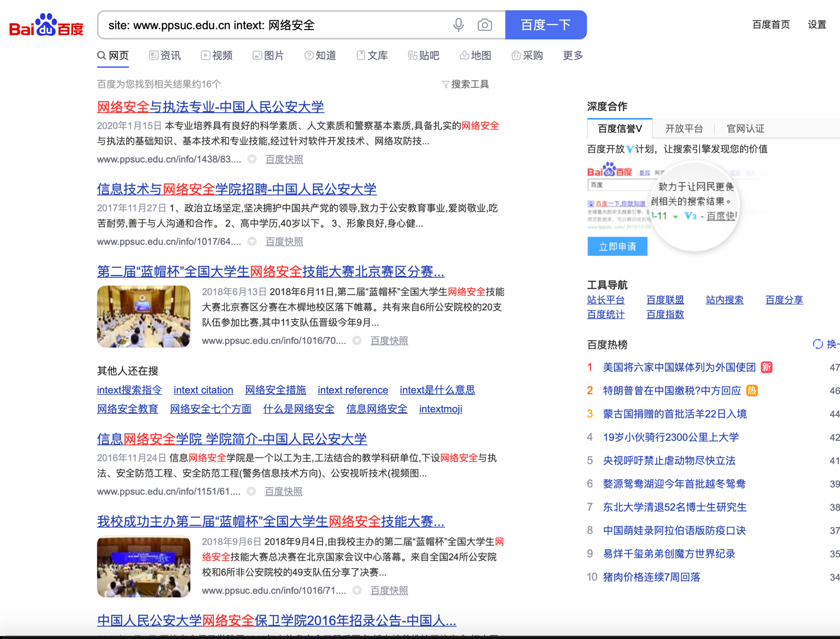This screenshot has height=639, width=840.
Task: Switch to the 资讯 tab
Action: click(x=165, y=55)
